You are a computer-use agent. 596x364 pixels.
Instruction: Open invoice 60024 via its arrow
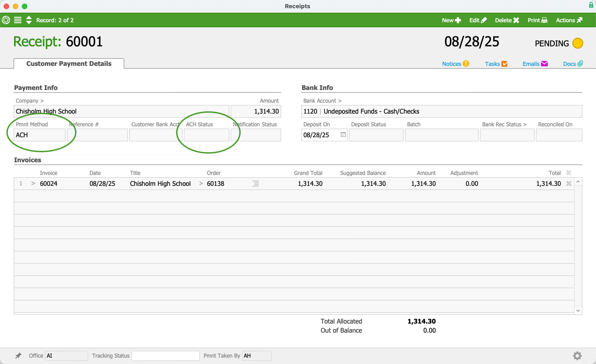33,184
